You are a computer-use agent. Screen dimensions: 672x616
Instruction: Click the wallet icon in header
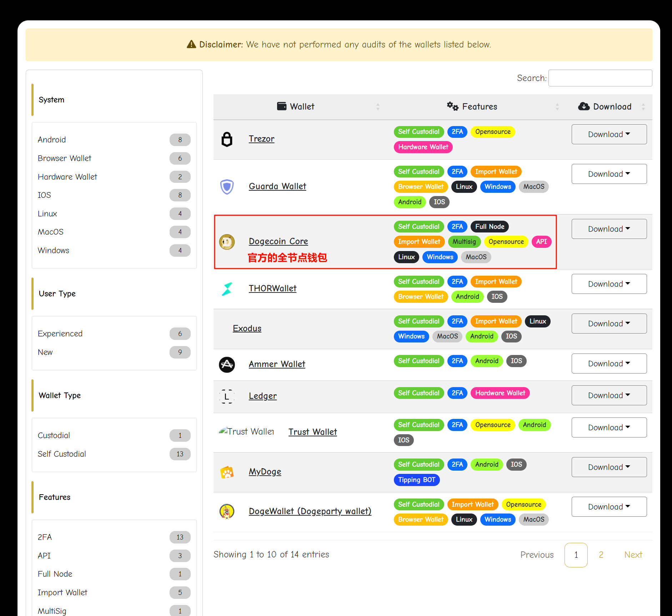(282, 106)
